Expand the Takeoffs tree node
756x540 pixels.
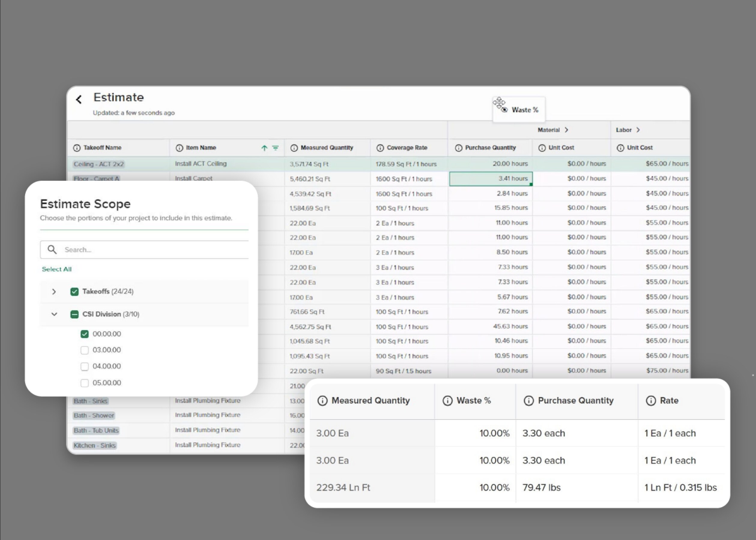point(54,292)
